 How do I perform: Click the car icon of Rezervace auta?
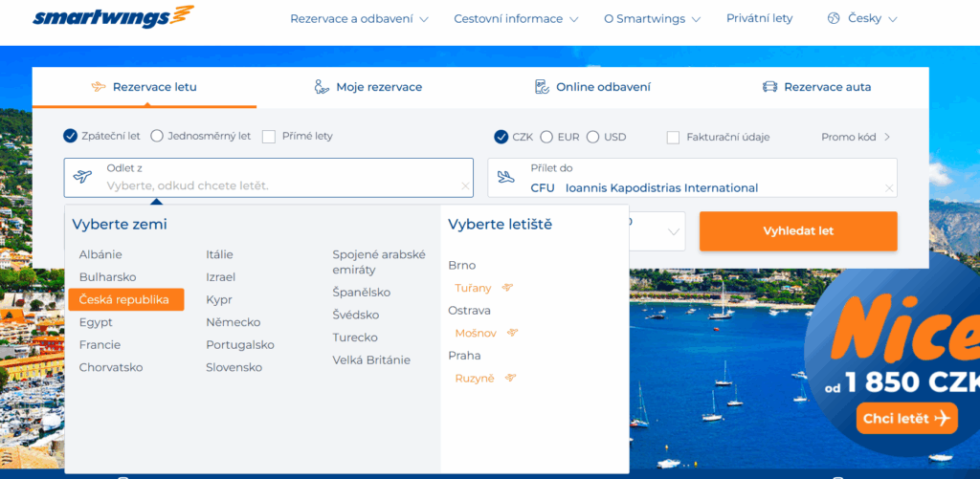769,87
